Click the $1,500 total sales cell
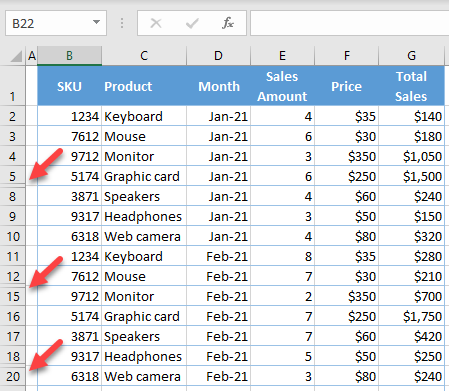The width and height of the screenshot is (449, 391). click(412, 176)
